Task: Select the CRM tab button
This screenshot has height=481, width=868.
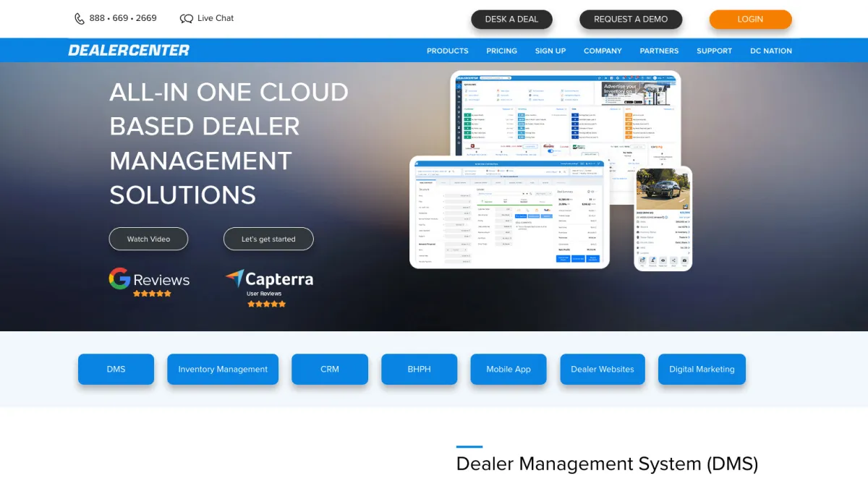Action: click(x=330, y=369)
